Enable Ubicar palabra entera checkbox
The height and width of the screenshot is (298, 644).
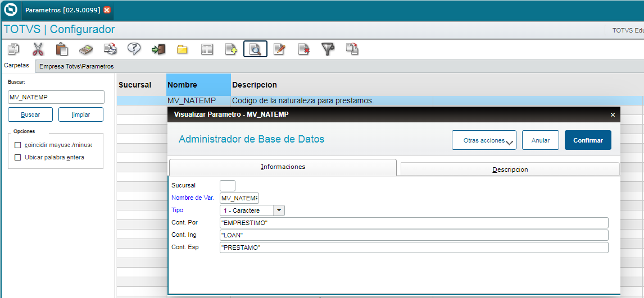pyautogui.click(x=17, y=157)
